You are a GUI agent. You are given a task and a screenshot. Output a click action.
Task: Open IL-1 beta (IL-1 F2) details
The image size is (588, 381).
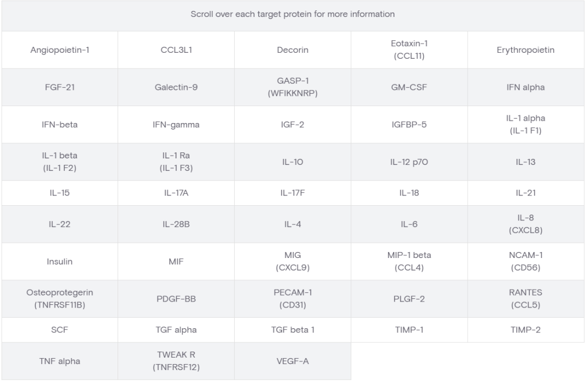point(59,162)
